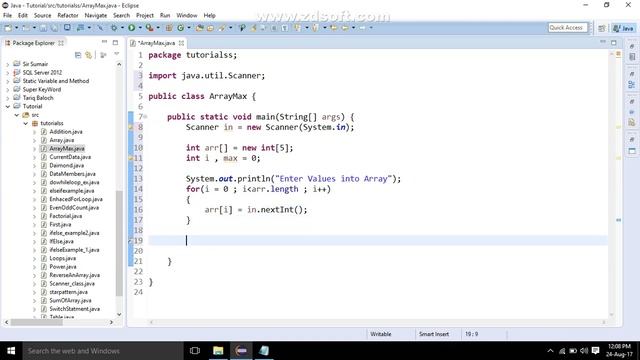The image size is (640, 360).
Task: Open the Refactor menu
Action: [x=68, y=16]
